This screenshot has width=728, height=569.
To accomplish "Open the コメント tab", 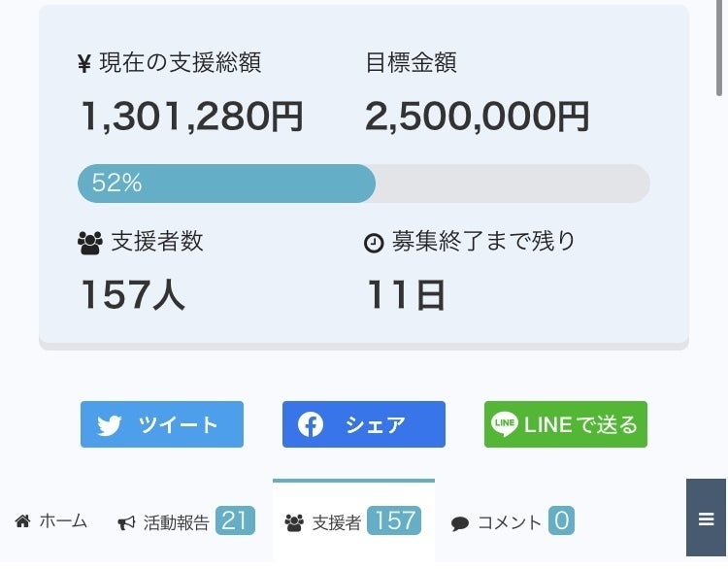I will (510, 522).
